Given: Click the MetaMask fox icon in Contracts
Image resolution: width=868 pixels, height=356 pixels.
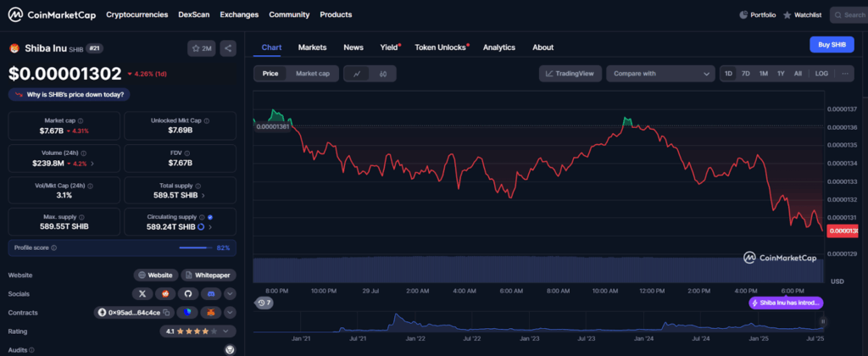Looking at the screenshot, I should 211,313.
